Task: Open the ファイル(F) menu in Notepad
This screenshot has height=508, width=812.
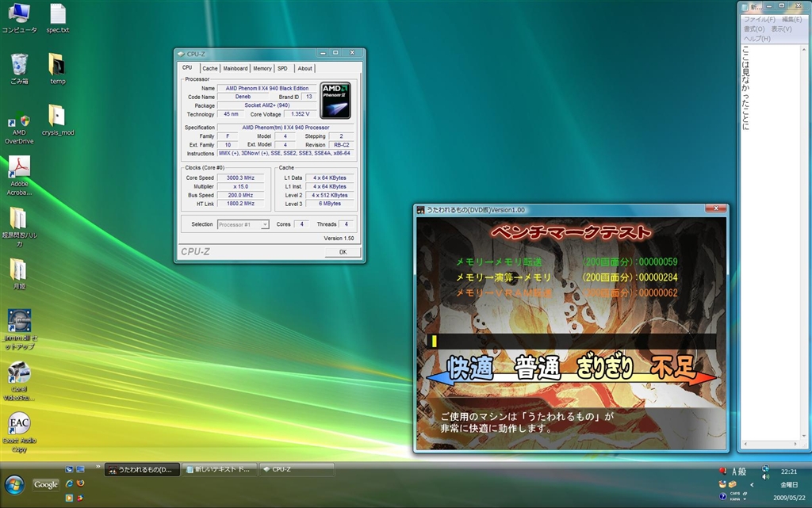Action: (x=759, y=19)
